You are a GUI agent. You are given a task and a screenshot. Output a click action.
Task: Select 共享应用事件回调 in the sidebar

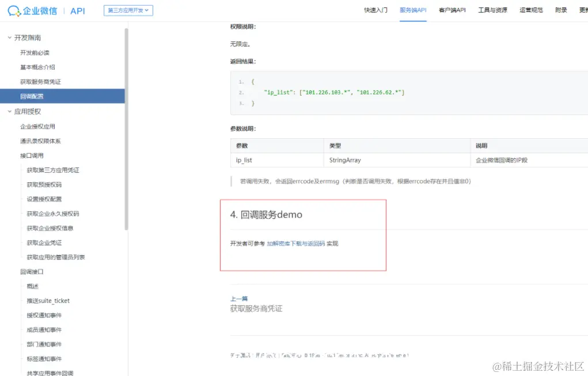[51, 373]
